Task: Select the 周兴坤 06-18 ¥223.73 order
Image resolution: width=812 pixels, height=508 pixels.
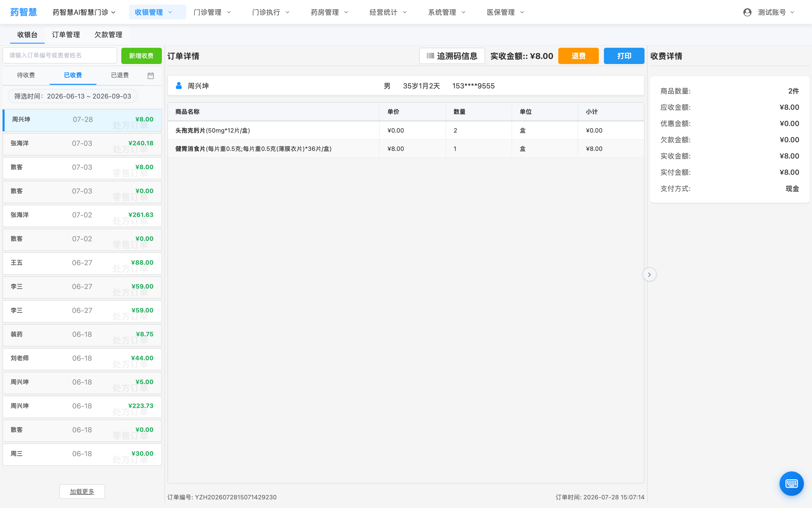Action: 82,407
